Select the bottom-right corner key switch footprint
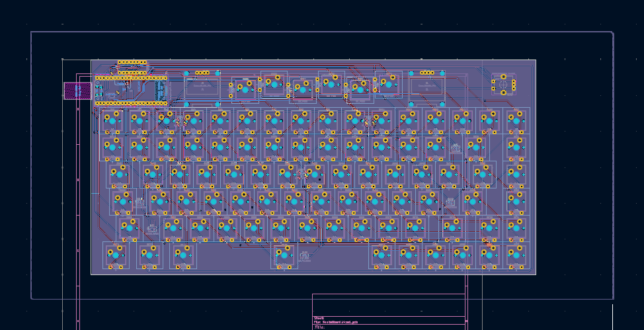Screen dimensions: 644x330 pyautogui.click(x=516, y=254)
